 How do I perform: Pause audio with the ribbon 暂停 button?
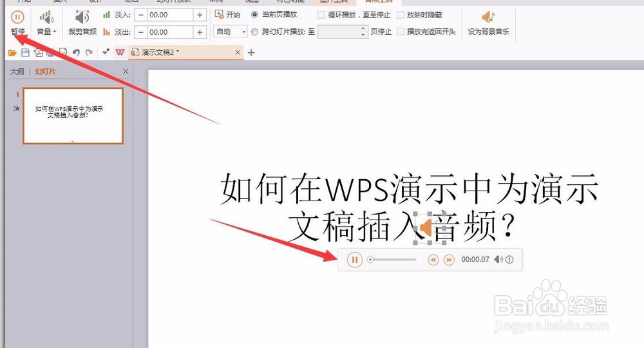pos(17,23)
